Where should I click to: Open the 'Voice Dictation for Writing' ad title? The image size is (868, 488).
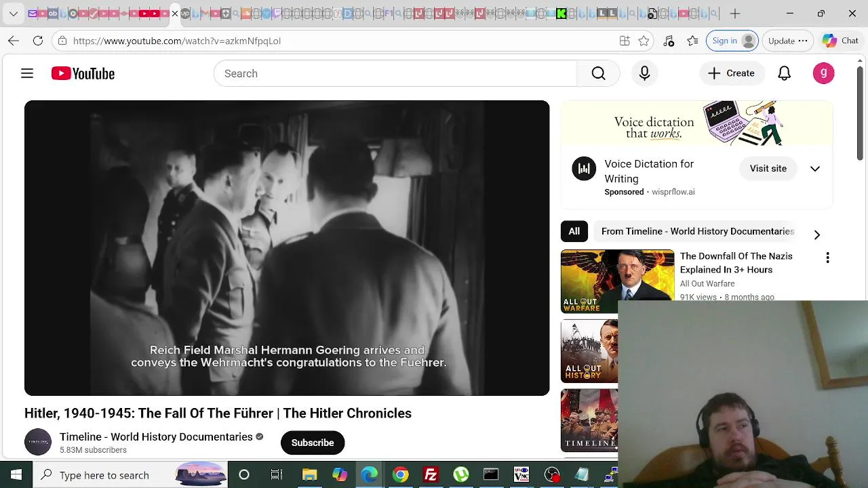649,171
